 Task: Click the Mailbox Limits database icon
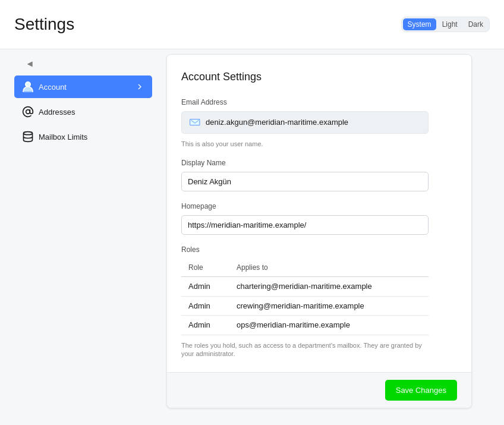(28, 137)
